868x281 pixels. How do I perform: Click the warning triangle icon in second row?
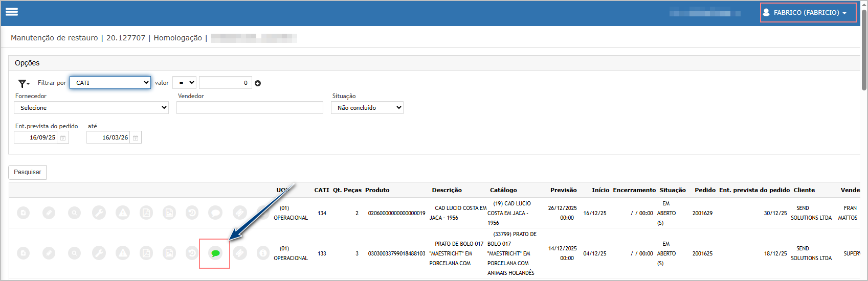click(x=123, y=253)
